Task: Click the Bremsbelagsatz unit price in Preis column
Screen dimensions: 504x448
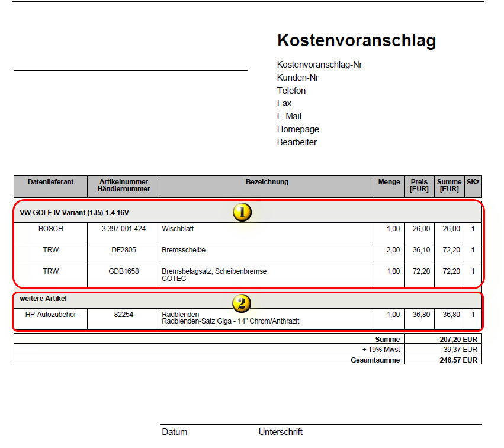Action: tap(422, 271)
